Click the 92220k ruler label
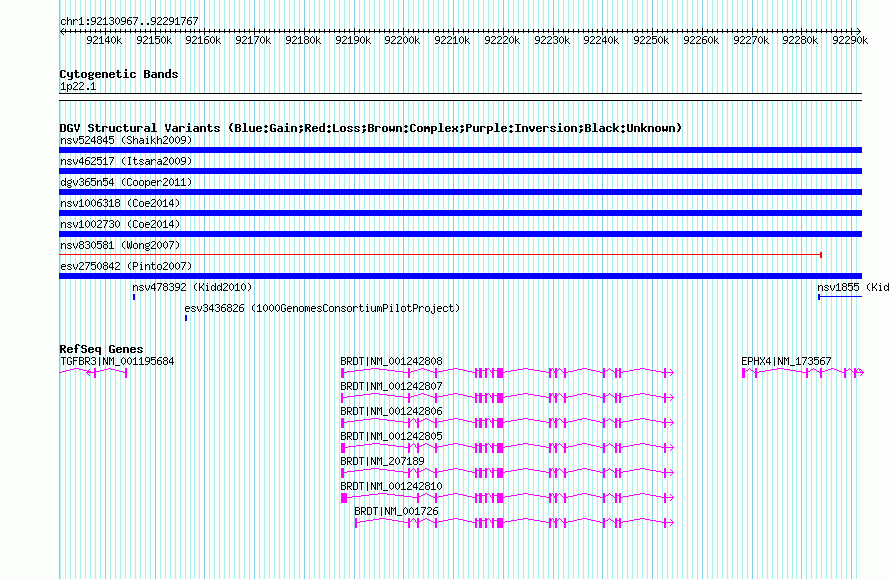890x579 pixels. click(502, 40)
